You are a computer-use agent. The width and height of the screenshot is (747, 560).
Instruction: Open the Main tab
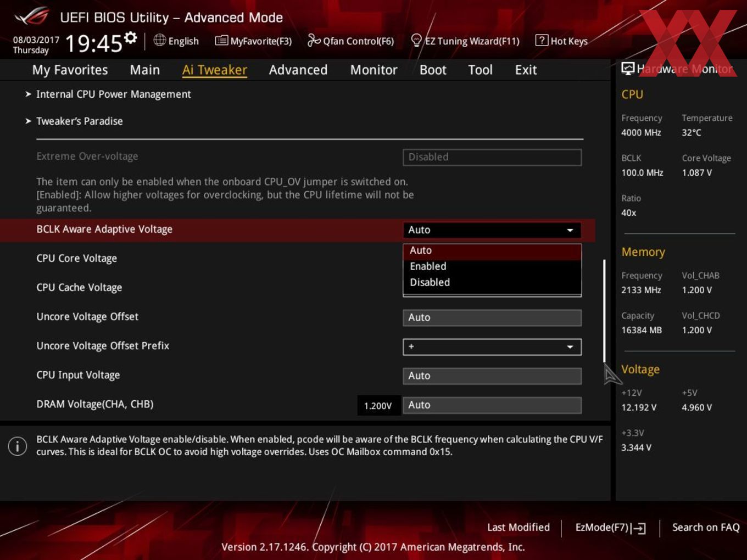point(145,70)
